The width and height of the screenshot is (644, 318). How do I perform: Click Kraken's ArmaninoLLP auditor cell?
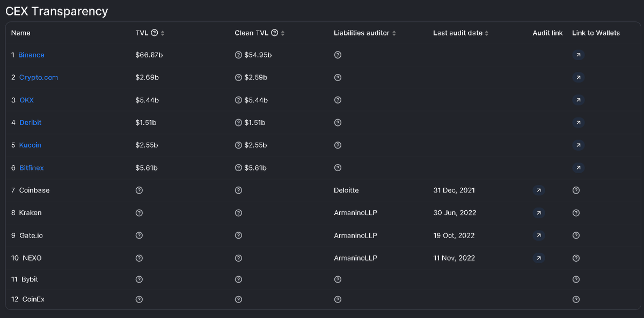355,213
